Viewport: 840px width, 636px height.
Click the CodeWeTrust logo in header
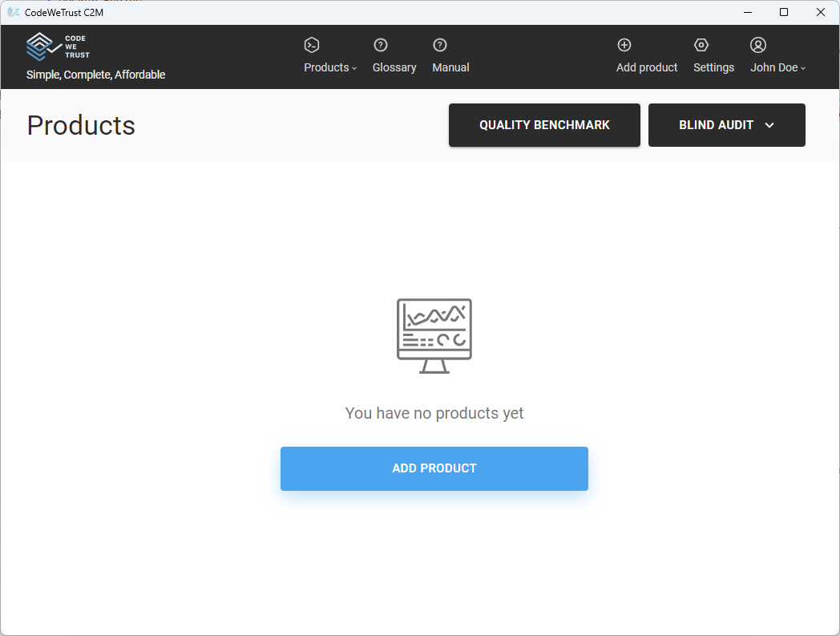pyautogui.click(x=58, y=47)
